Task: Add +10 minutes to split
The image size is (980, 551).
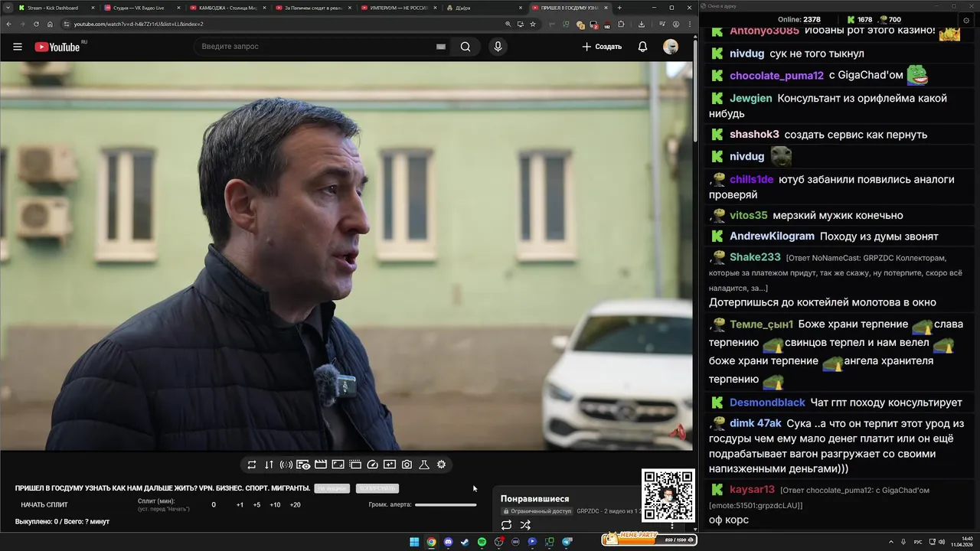Action: [x=275, y=505]
